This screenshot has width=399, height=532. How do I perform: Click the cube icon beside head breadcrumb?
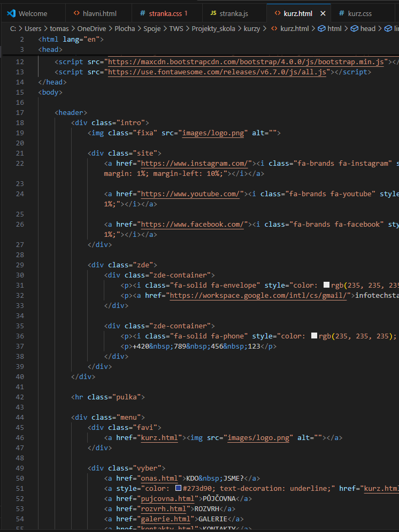coord(355,28)
